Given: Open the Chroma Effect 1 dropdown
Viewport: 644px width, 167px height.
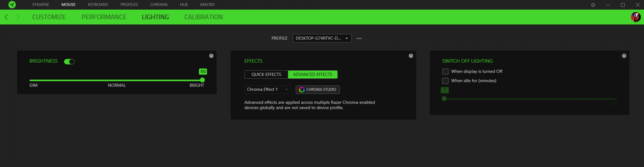Looking at the screenshot, I should point(267,90).
